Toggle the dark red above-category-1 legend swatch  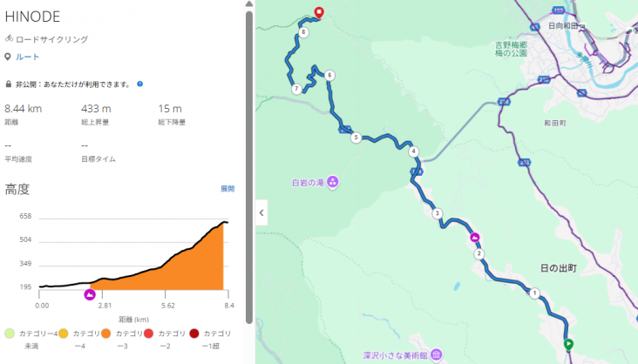(193, 333)
